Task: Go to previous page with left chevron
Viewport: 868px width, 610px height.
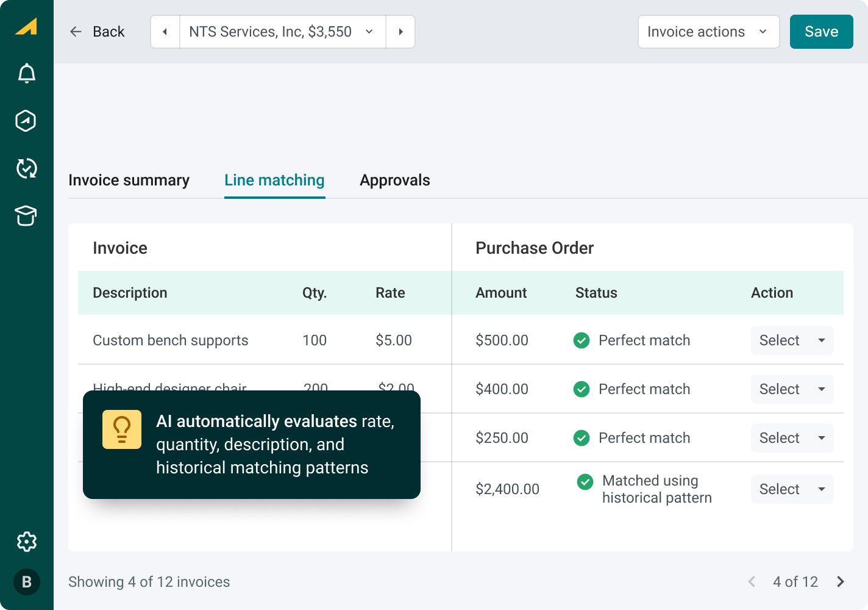Action: (752, 582)
